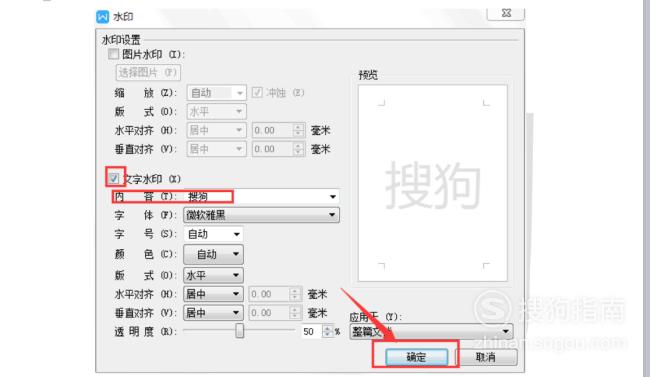Screen dimensions: 650x377
Task: Open picture horizontal alignment dropdown
Action: pyautogui.click(x=216, y=130)
